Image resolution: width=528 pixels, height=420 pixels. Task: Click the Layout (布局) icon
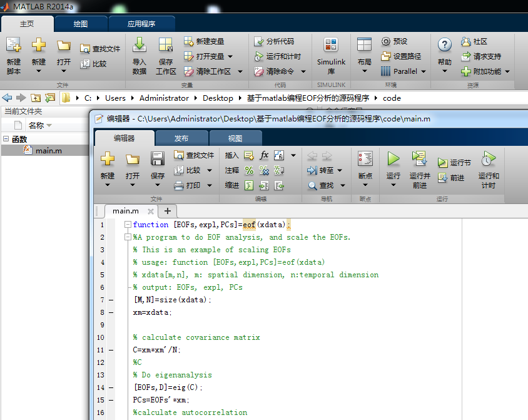(x=364, y=45)
